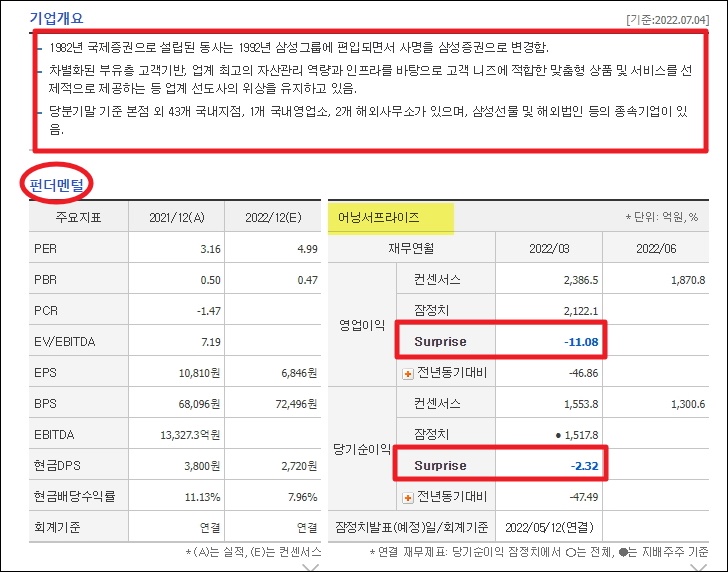Select 현금DPS value 3,800원
Screen dimensions: 728x572
(x=202, y=466)
